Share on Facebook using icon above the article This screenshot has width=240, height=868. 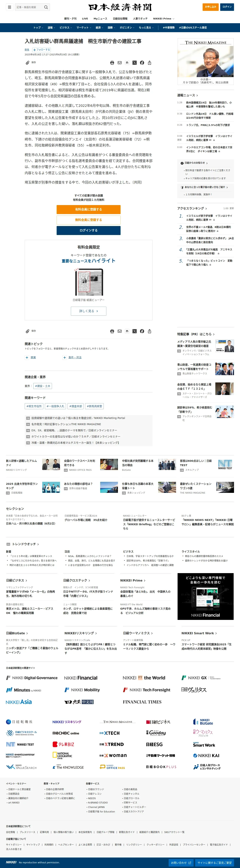142,63
